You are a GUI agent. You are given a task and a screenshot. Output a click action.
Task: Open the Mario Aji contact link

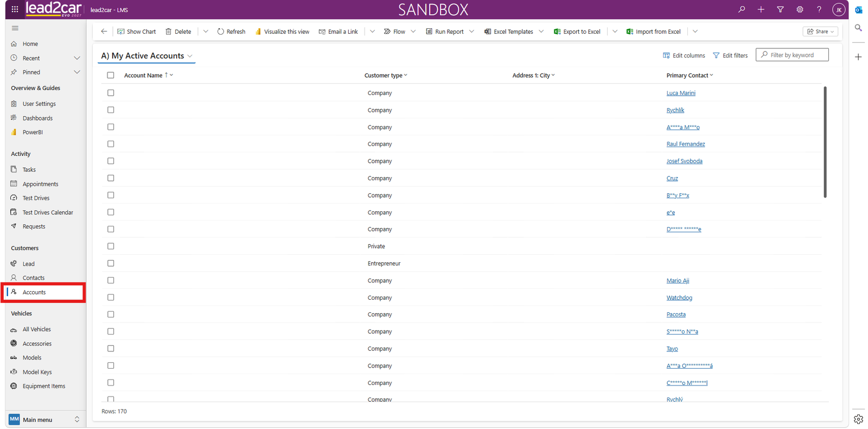tap(678, 281)
